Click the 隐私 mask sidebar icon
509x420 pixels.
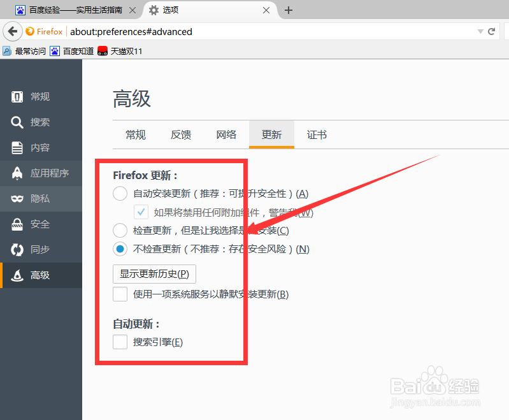pos(17,198)
